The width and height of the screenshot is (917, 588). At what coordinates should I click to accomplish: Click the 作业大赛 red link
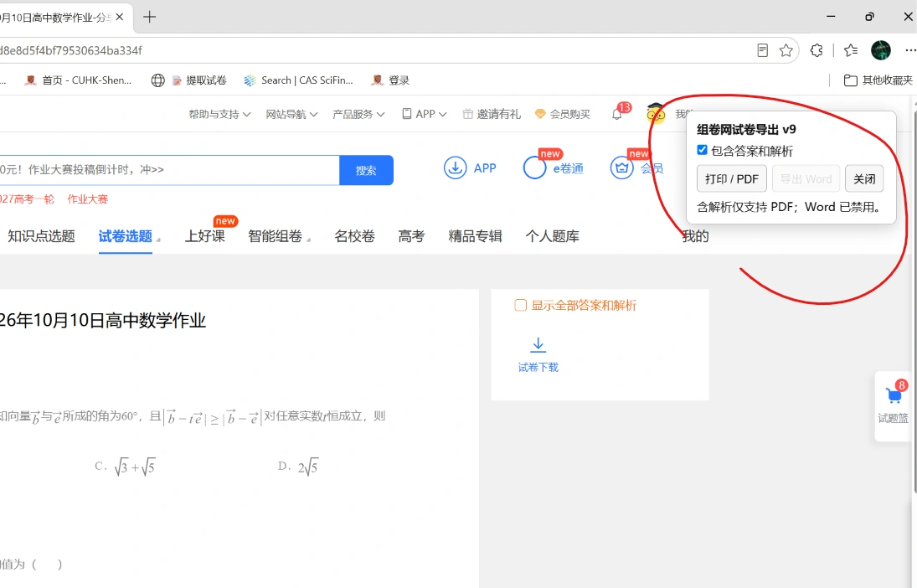[88, 199]
